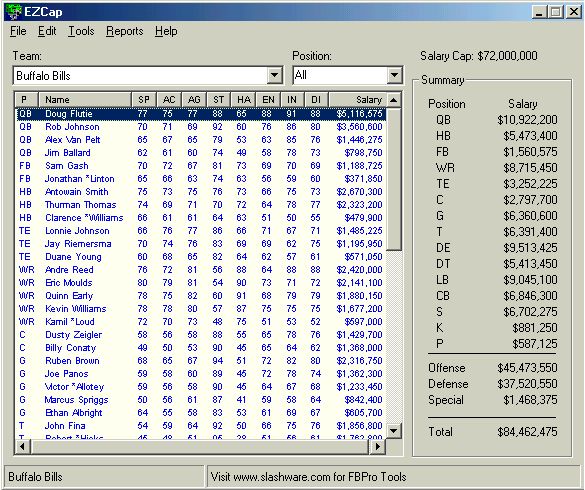Select the Ruben Brown row
Viewport: 585px width, 490px height.
[201, 361]
